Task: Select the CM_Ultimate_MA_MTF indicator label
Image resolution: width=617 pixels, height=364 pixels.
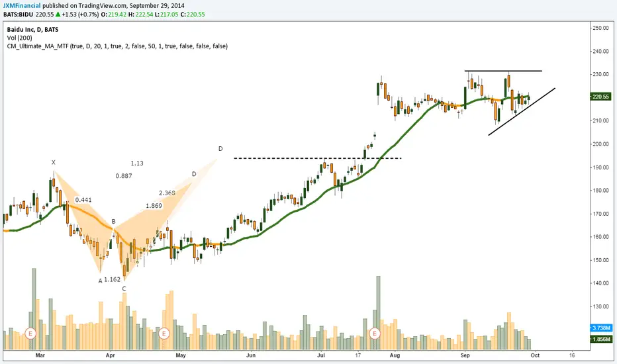Action: [x=117, y=46]
